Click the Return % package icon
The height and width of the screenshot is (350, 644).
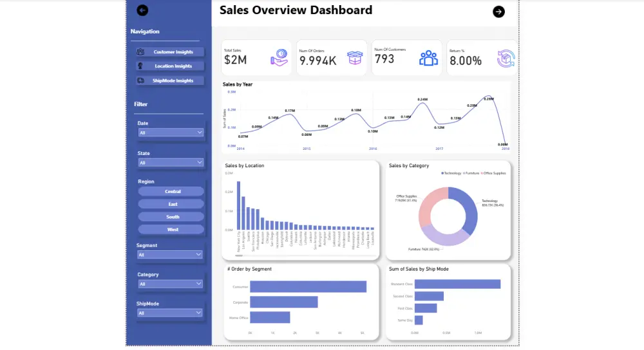[x=506, y=59]
